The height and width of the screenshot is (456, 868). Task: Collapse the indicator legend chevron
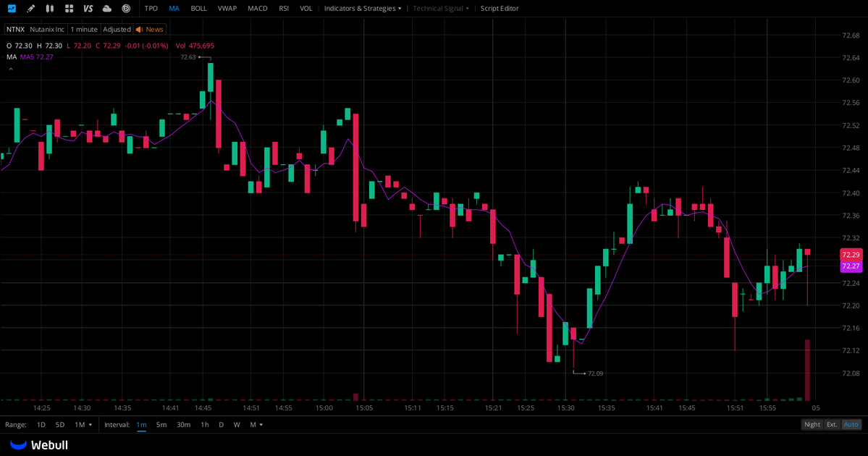tap(11, 69)
